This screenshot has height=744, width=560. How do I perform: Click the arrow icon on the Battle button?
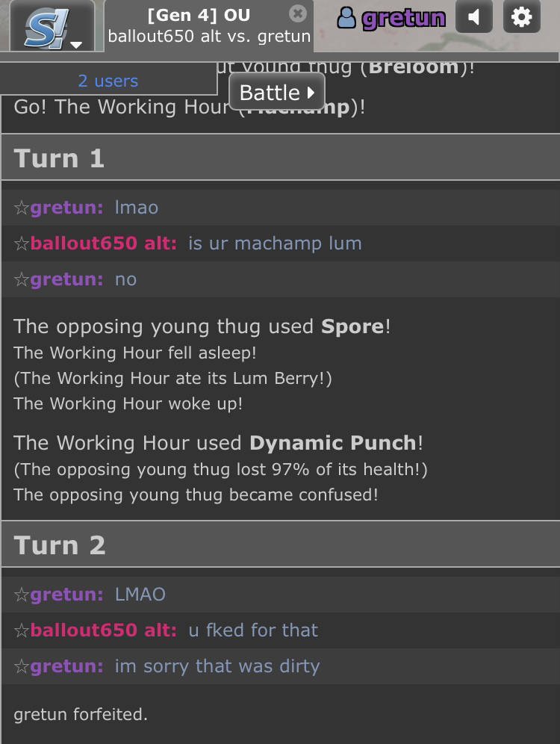(x=310, y=92)
